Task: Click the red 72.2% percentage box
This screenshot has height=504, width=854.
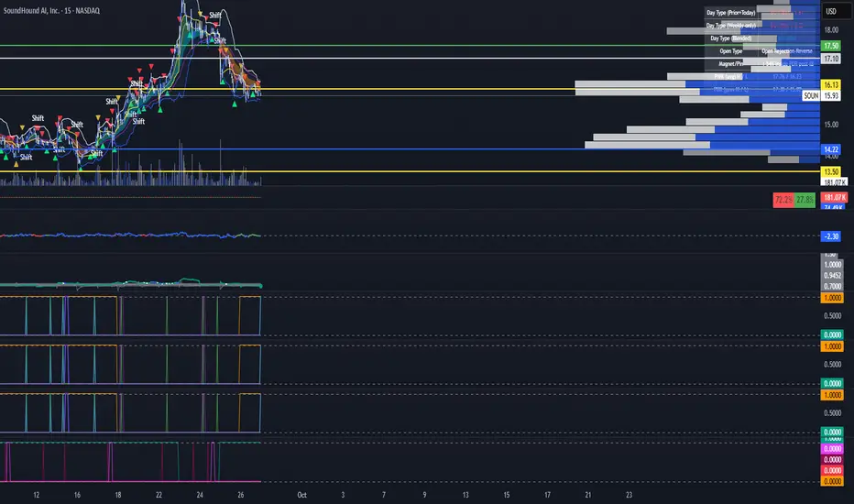Action: (x=783, y=200)
